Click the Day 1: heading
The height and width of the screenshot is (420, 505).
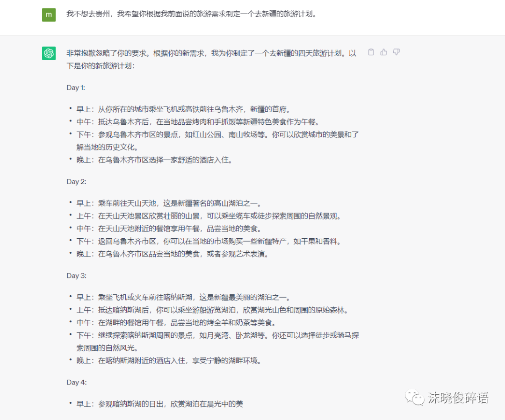pyautogui.click(x=76, y=87)
